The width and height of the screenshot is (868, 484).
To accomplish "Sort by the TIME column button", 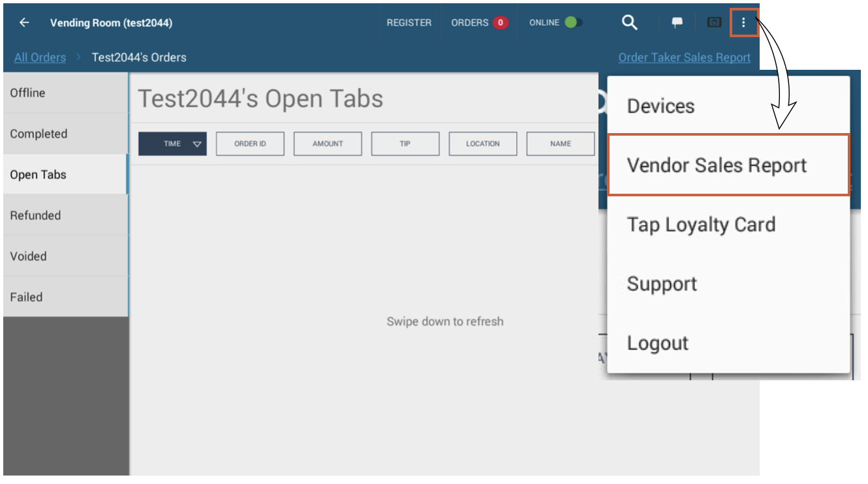I will pyautogui.click(x=172, y=144).
